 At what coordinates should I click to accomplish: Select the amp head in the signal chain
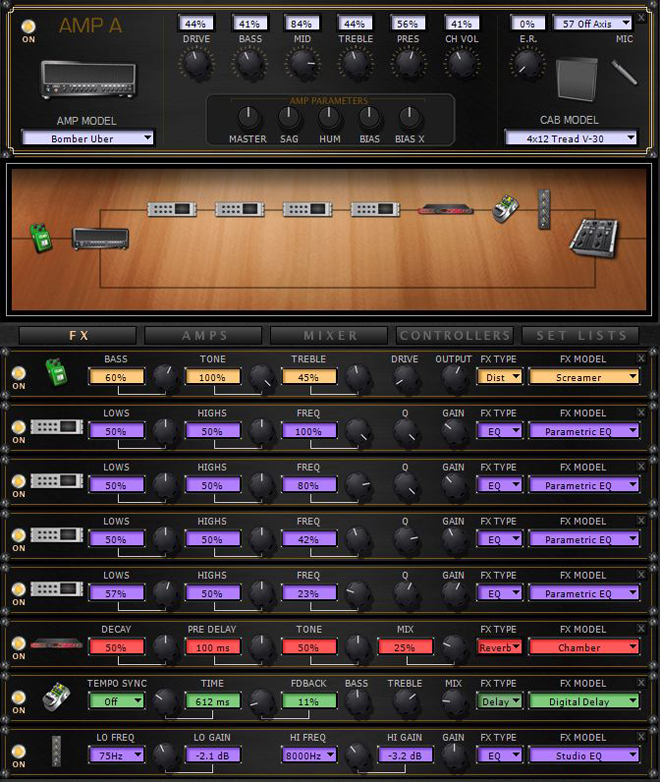[x=100, y=238]
